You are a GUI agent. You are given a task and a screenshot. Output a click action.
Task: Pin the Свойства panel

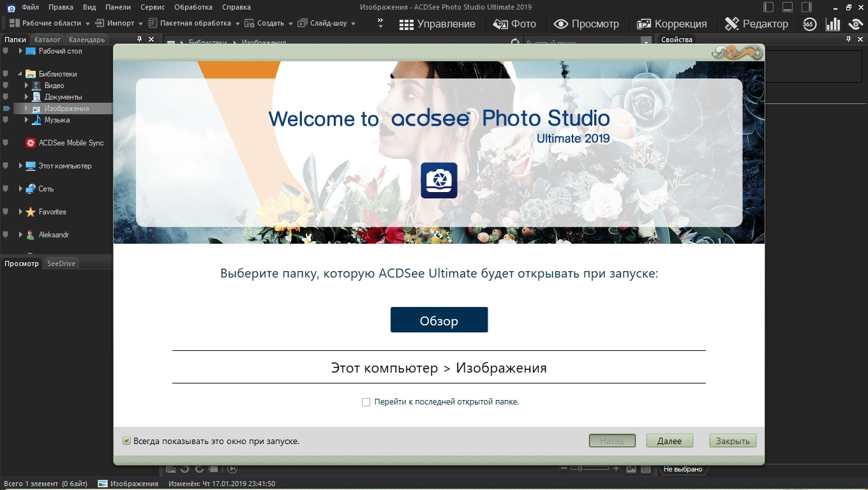(849, 40)
